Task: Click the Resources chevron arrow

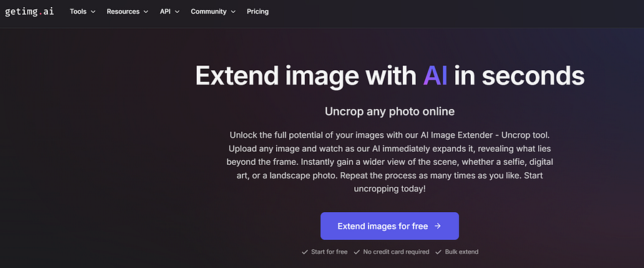Action: pos(145,12)
